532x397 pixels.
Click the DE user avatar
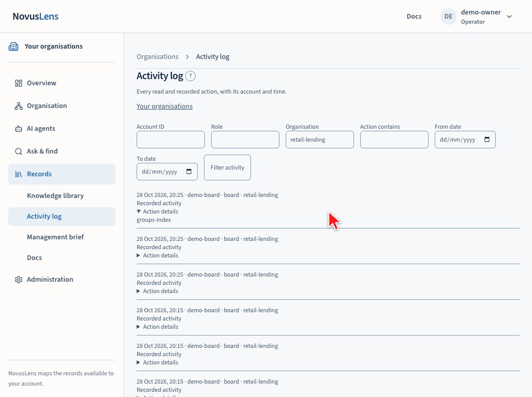point(448,16)
